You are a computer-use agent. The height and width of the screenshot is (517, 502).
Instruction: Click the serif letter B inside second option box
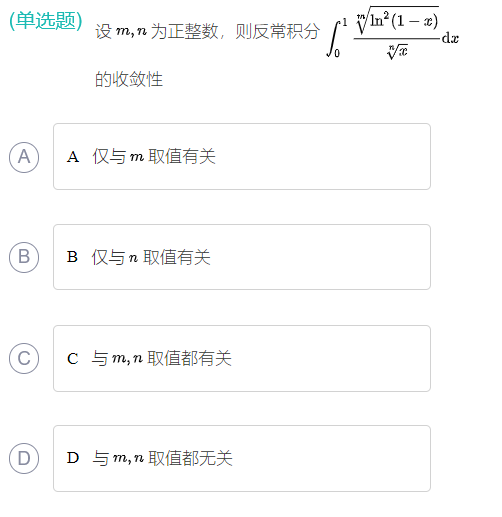pyautogui.click(x=72, y=257)
